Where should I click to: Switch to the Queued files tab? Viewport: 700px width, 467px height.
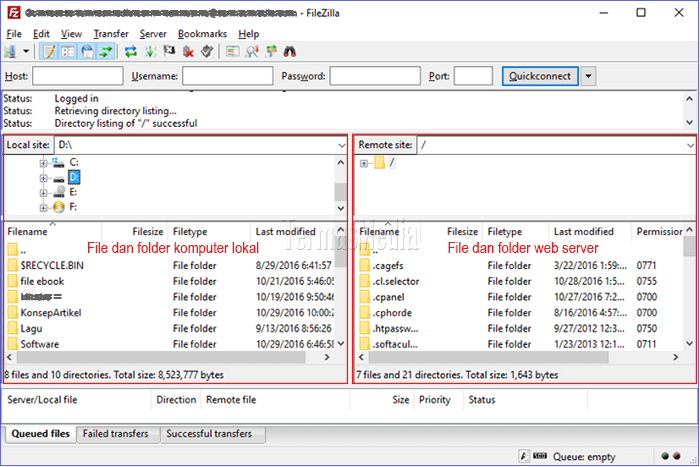tap(40, 434)
